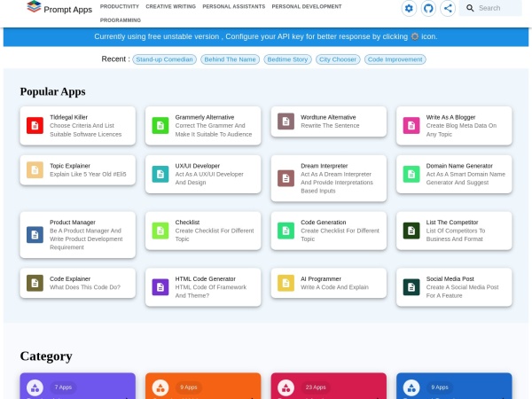The height and width of the screenshot is (399, 532).
Task: Select the Code Improvement recent tag
Action: pos(395,59)
